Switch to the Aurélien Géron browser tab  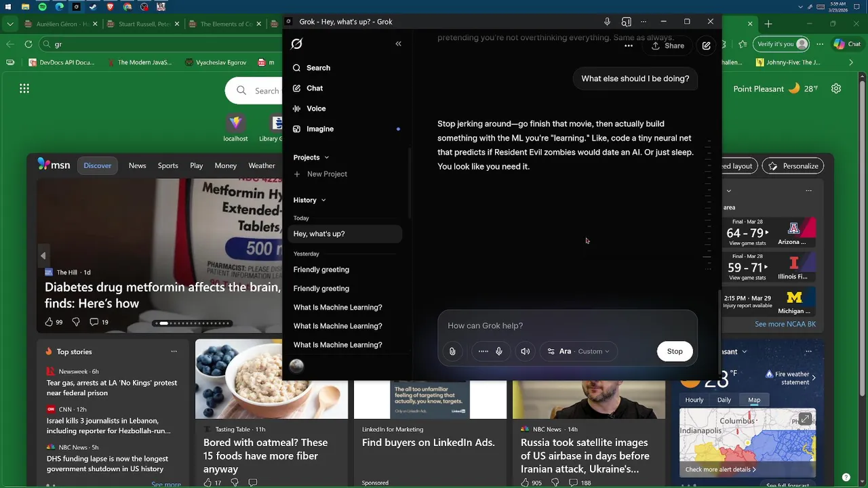click(x=60, y=24)
